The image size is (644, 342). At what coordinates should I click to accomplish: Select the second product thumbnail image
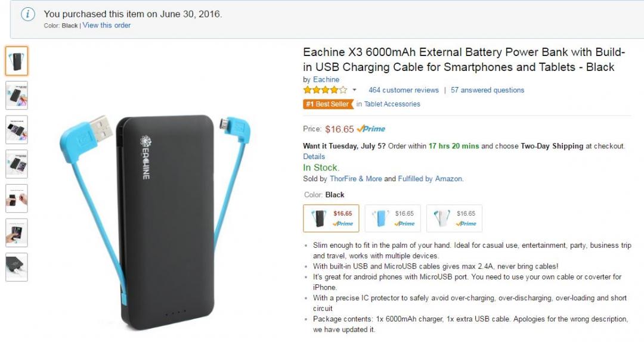tap(17, 95)
